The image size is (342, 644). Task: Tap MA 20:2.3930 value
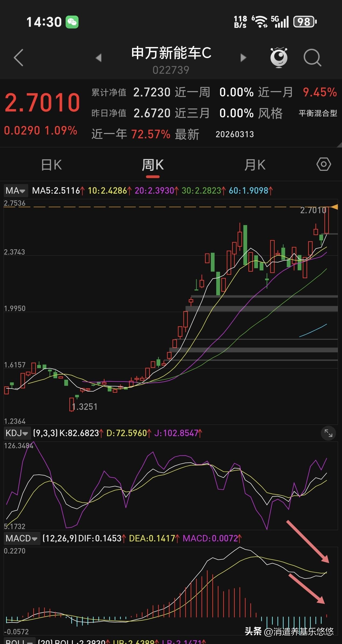pos(155,191)
